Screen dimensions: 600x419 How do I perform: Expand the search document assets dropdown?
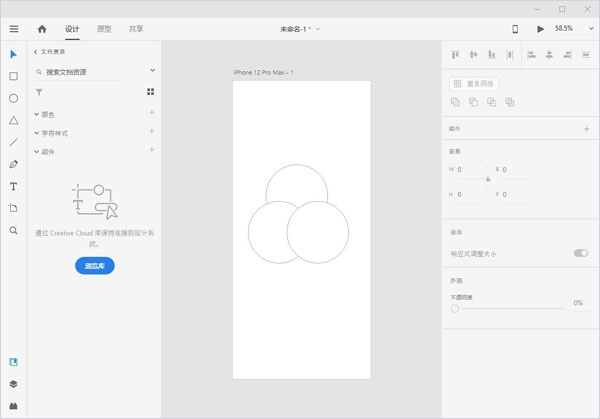click(152, 70)
